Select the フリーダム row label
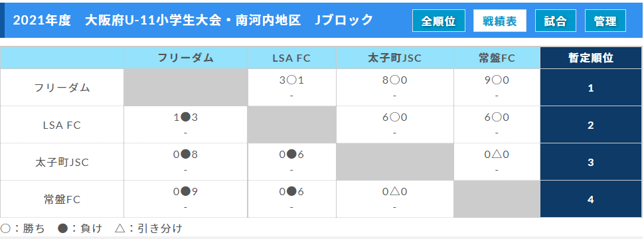Image resolution: width=644 pixels, height=239 pixels. [62, 88]
